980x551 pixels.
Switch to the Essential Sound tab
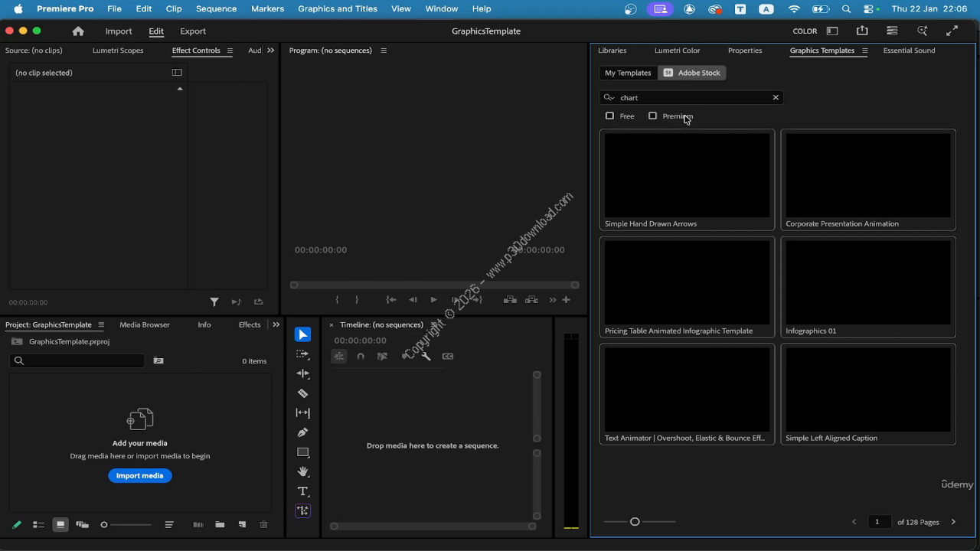(x=909, y=51)
